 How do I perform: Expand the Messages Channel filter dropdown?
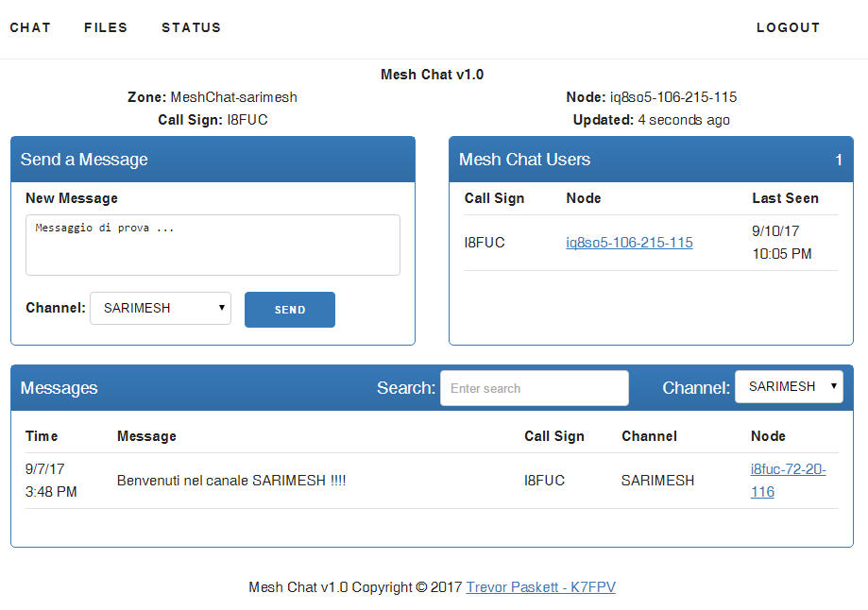789,386
